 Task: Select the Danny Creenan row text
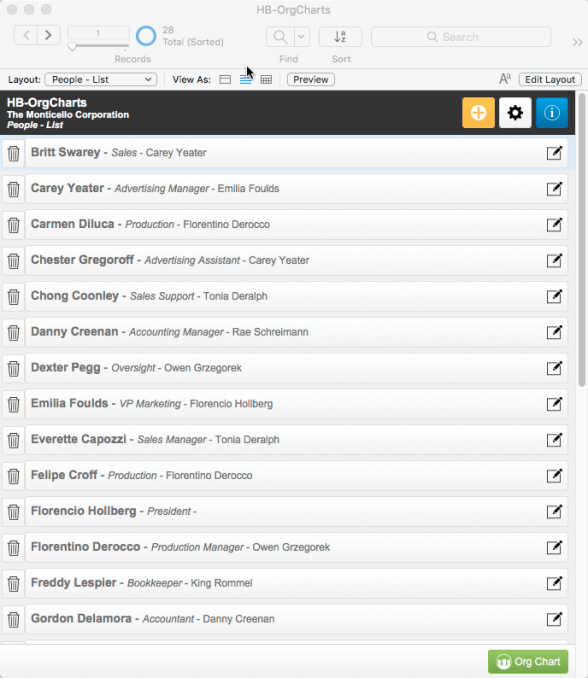click(169, 332)
